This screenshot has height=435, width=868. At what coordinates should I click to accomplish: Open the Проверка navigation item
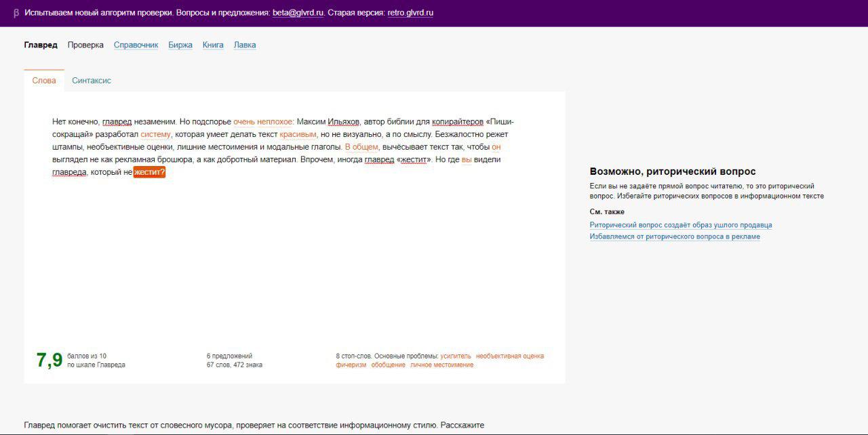click(x=85, y=45)
